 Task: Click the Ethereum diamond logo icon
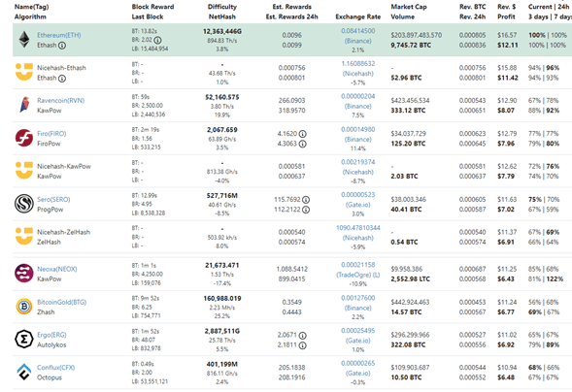tap(24, 40)
